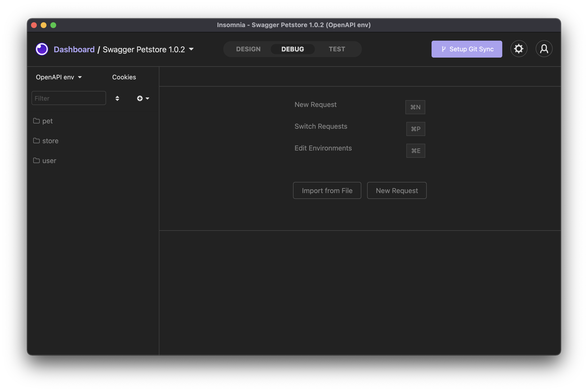
Task: Focus the Filter input field
Action: pyautogui.click(x=69, y=98)
